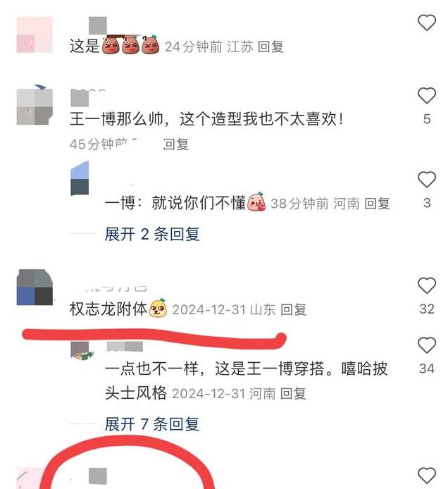Open the small avatar of the '一点也不一样' replier
The width and height of the screenshot is (448, 489).
coord(82,351)
